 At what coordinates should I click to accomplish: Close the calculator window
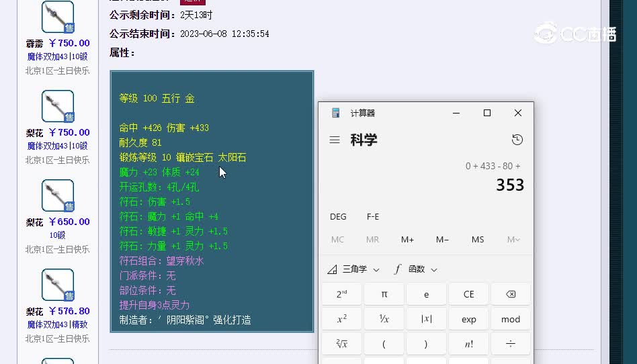pos(518,113)
